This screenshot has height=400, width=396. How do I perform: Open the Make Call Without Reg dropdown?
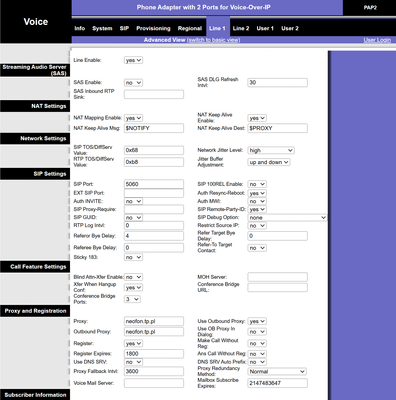tap(257, 343)
